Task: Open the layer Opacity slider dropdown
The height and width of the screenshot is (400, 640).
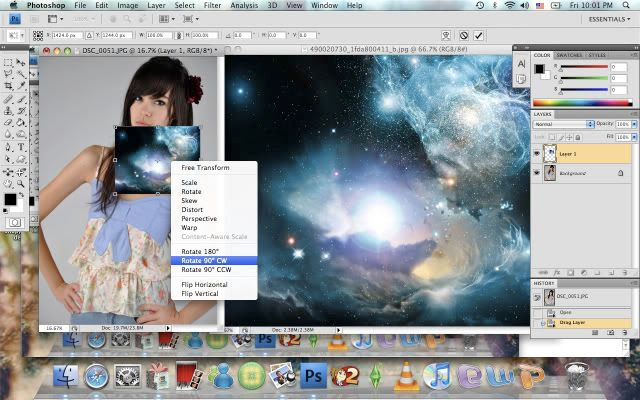Action: point(635,124)
